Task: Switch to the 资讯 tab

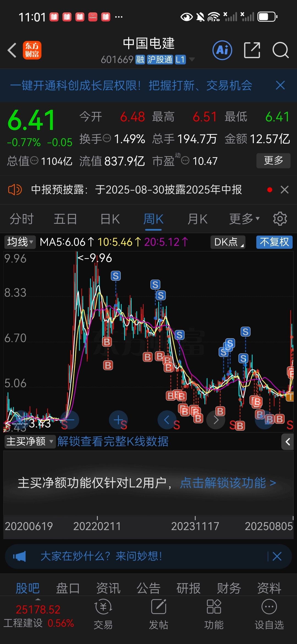Action: click(x=108, y=589)
